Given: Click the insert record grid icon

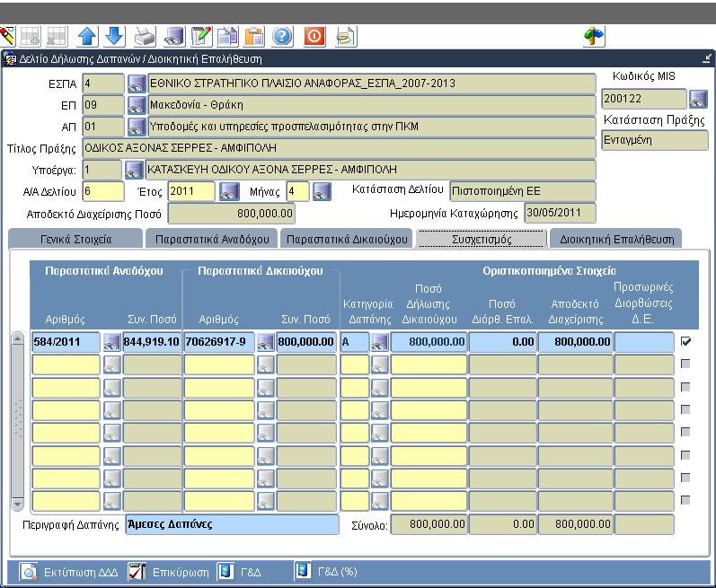Looking at the screenshot, I should [x=30, y=37].
